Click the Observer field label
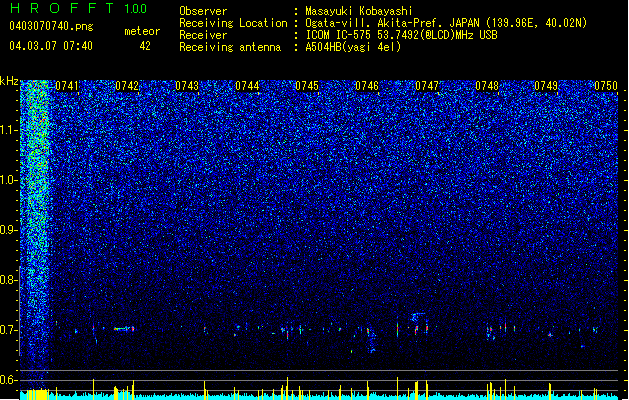This screenshot has width=629, height=400. point(203,11)
